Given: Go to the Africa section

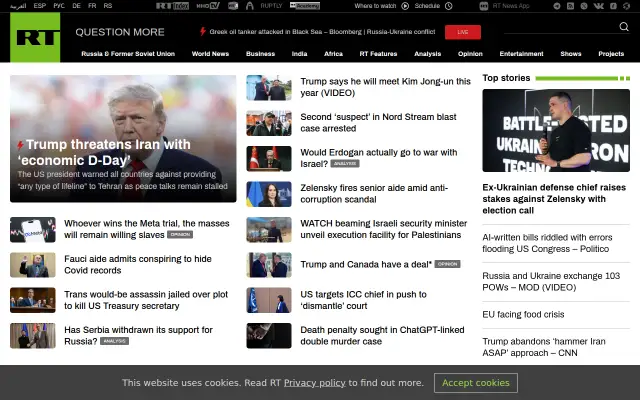Looking at the screenshot, I should [x=333, y=53].
